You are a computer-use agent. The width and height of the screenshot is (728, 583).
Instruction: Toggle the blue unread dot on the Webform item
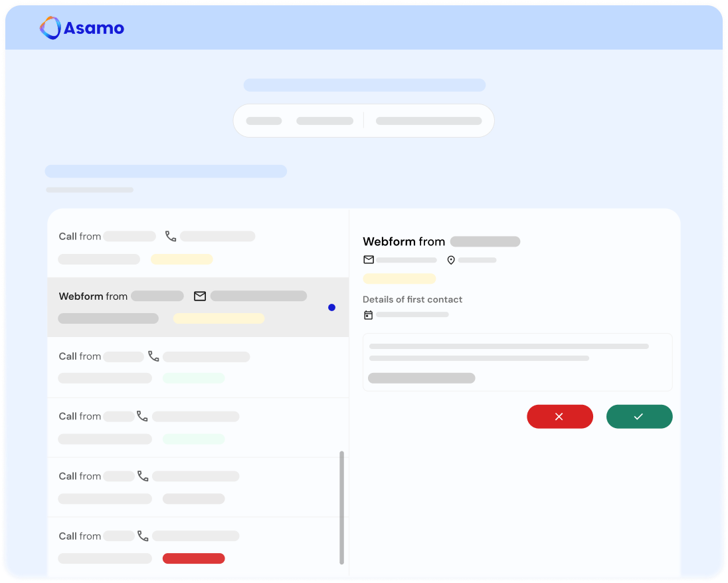[332, 307]
